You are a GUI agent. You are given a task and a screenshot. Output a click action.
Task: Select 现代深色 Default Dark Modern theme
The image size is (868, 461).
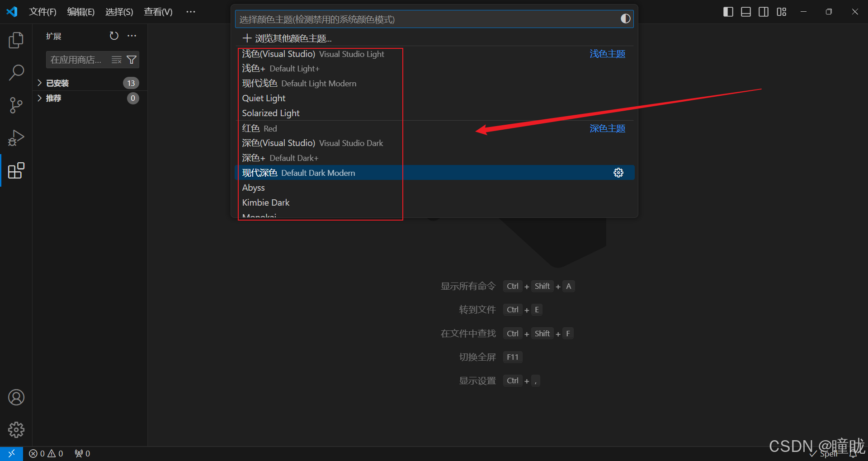pos(434,173)
